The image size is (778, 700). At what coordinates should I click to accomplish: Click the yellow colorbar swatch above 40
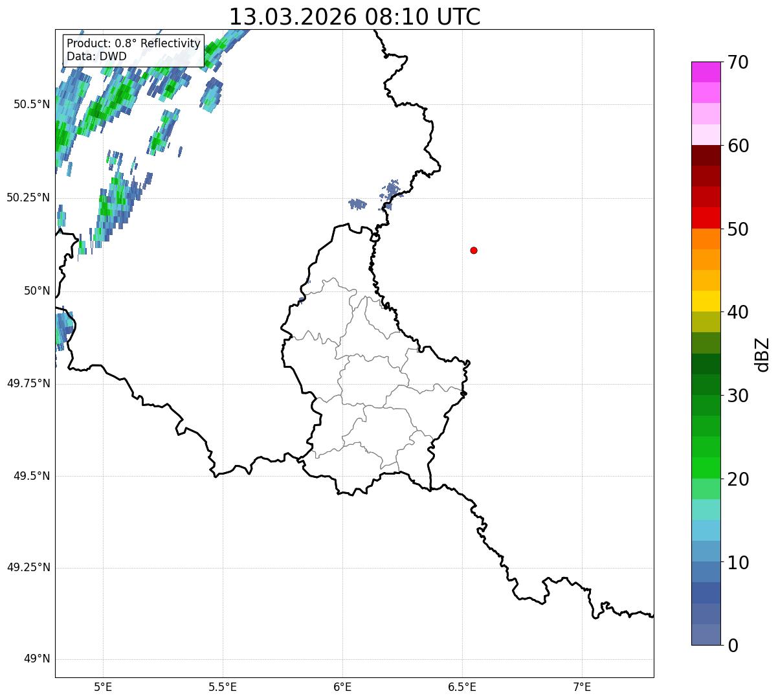coord(706,301)
